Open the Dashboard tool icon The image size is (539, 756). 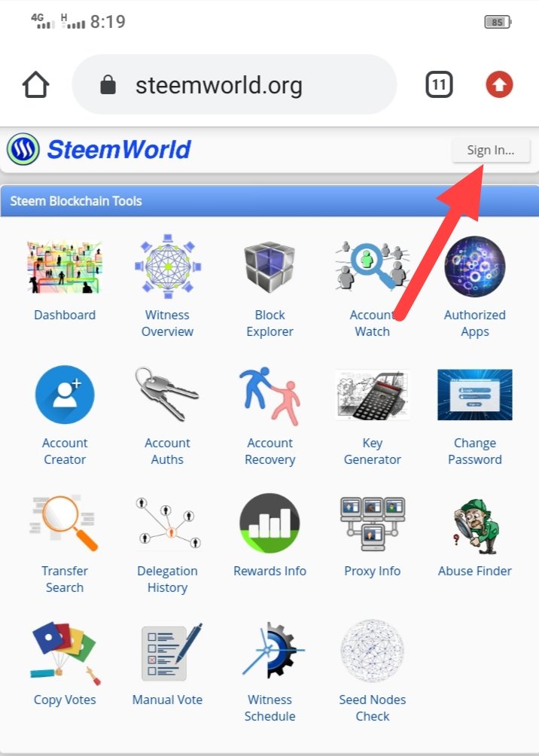pos(65,267)
